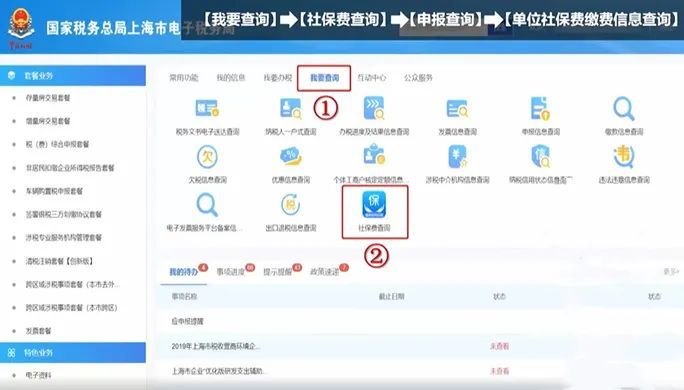The image size is (684, 390).
Task: Select the 互动中心 tab
Action: tap(371, 78)
